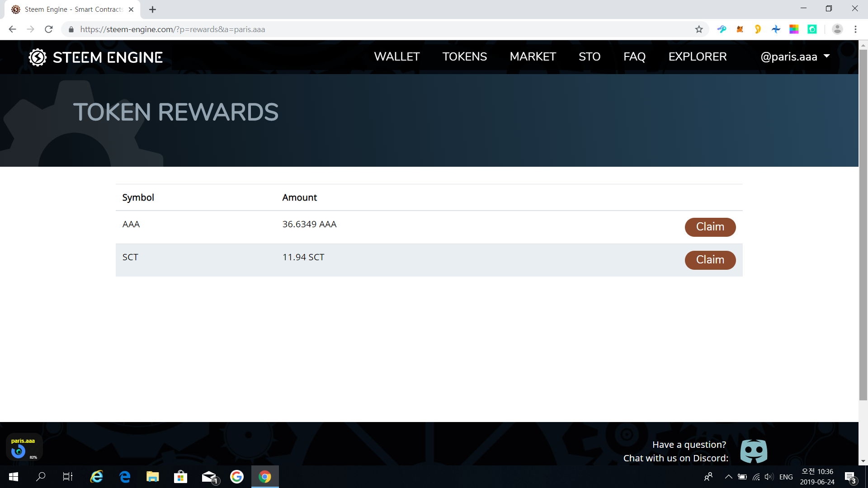Open network settings in tray
The width and height of the screenshot is (868, 488).
tap(756, 477)
